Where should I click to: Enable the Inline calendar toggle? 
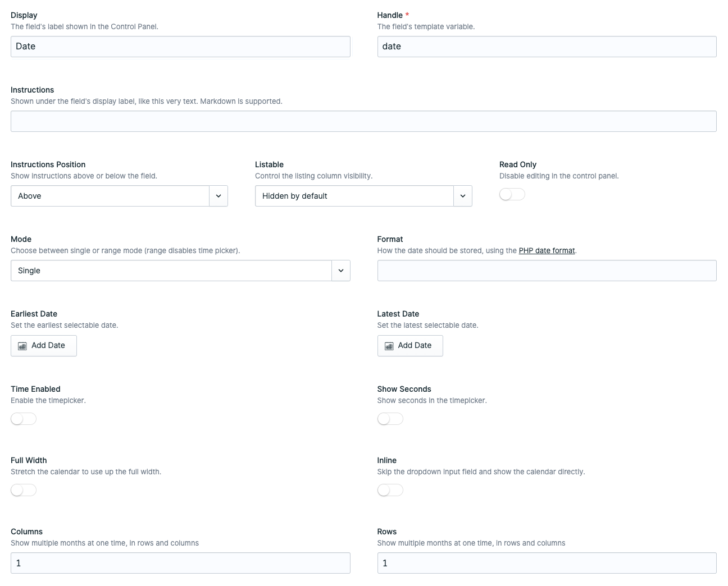(x=390, y=490)
